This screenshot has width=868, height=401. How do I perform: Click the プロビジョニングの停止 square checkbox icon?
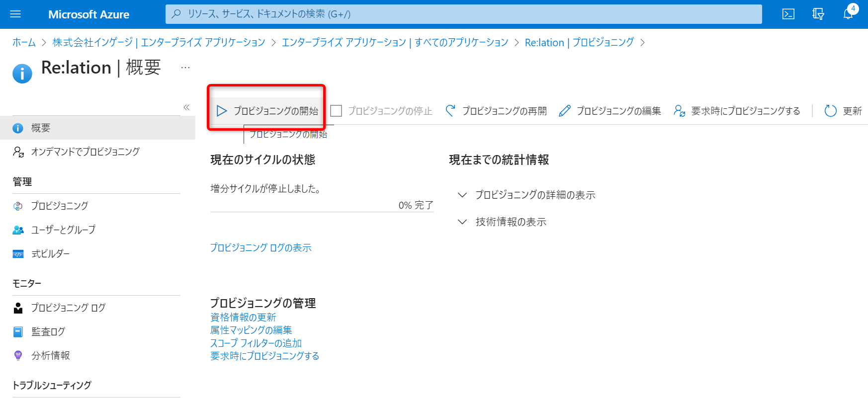click(337, 111)
